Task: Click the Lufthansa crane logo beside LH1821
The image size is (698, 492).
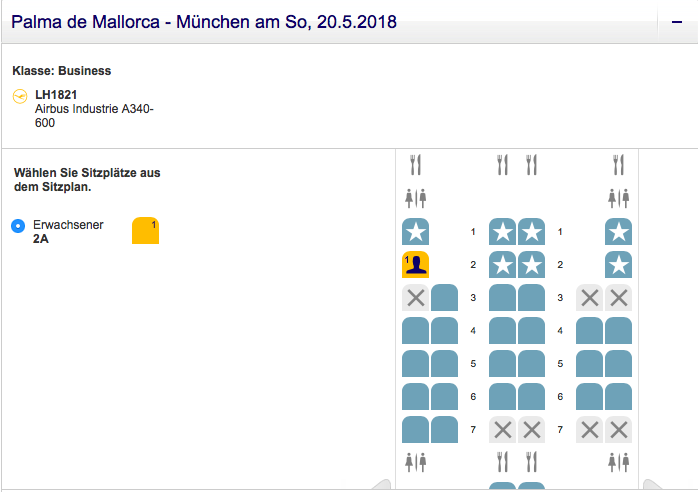Action: pos(20,96)
